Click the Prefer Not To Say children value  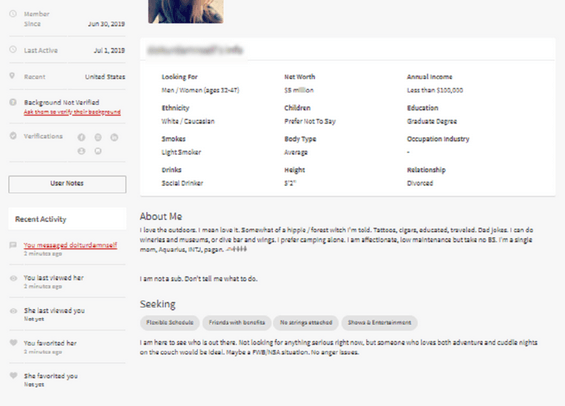310,121
